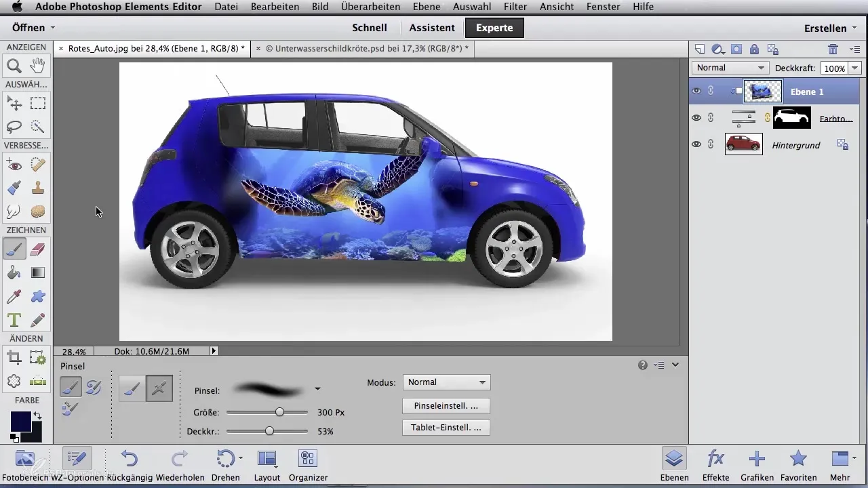Switch to the Assistent mode tab
This screenshot has width=868, height=488.
[x=432, y=28]
